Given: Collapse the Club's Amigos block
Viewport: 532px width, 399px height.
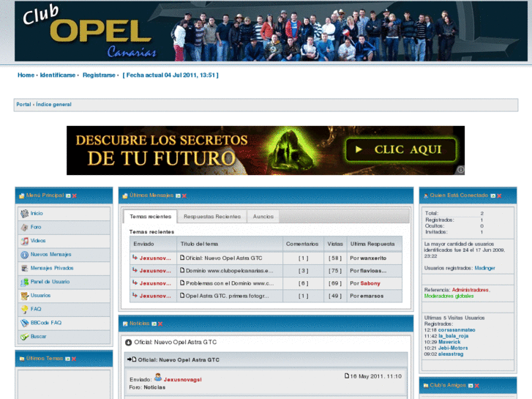Looking at the screenshot, I should point(471,386).
